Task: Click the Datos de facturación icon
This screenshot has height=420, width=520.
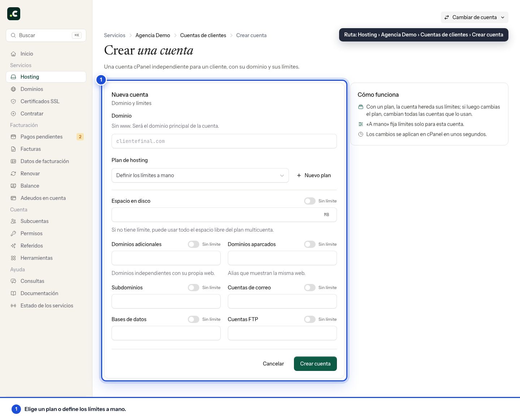Action: click(x=13, y=161)
